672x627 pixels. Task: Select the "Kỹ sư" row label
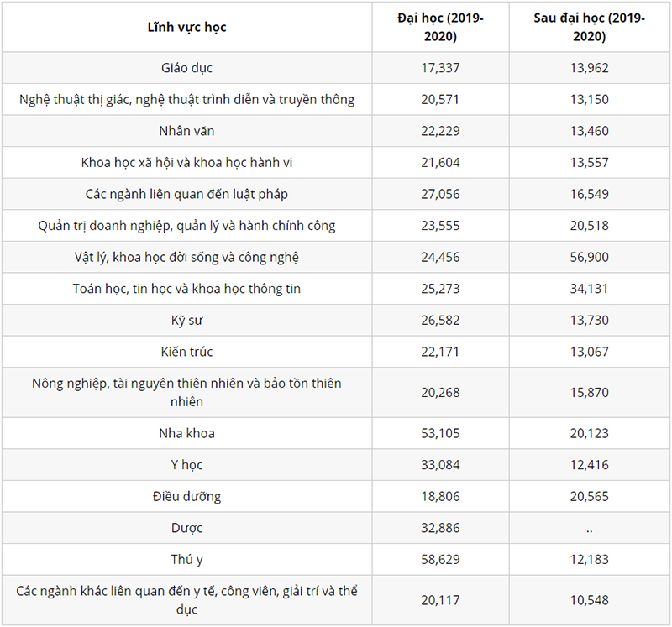coord(186,320)
